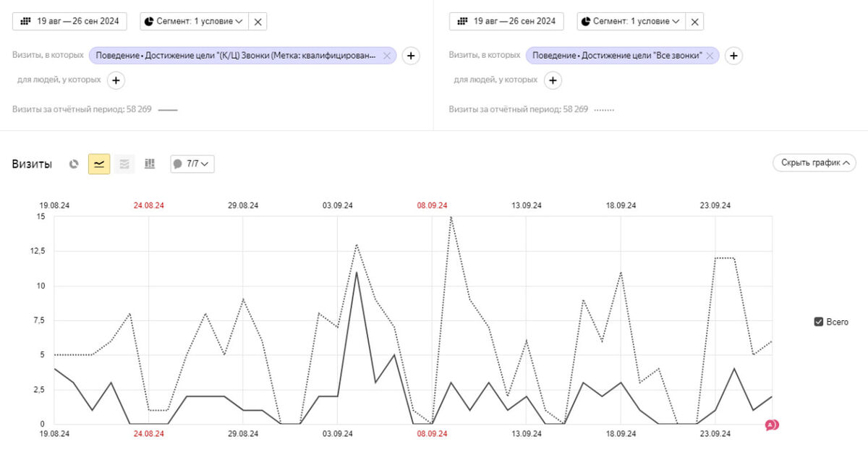The width and height of the screenshot is (868, 452).
Task: Switch to column chart view
Action: [150, 164]
